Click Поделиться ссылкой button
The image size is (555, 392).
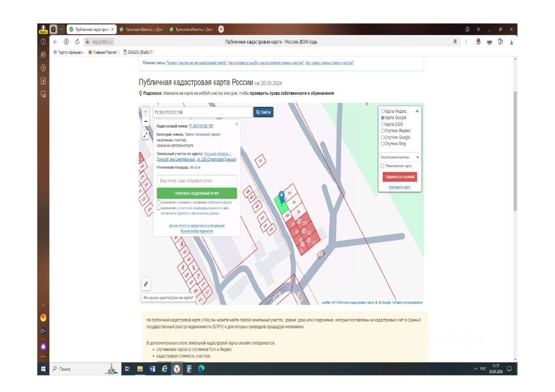[400, 177]
